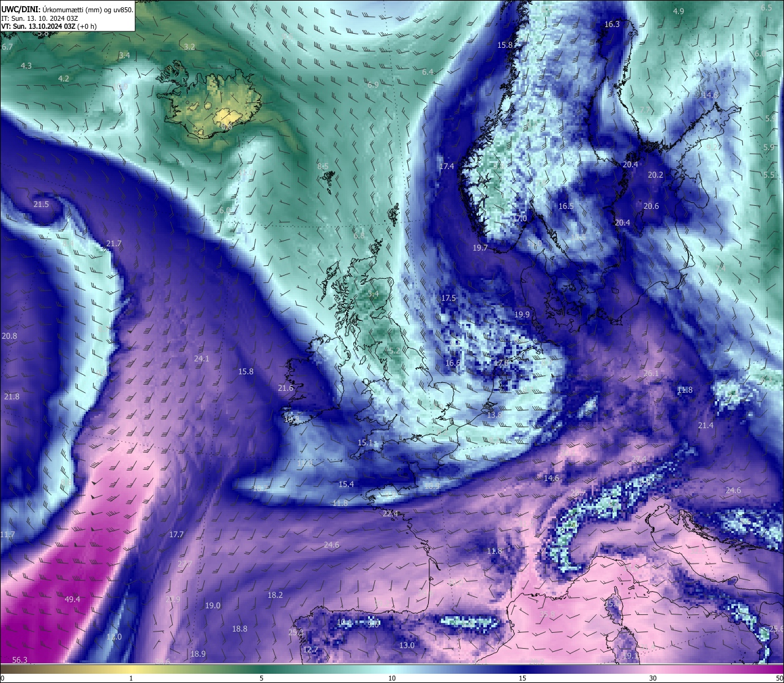The image size is (784, 683).
Task: Click the 21.5 value on the map
Action: (41, 205)
